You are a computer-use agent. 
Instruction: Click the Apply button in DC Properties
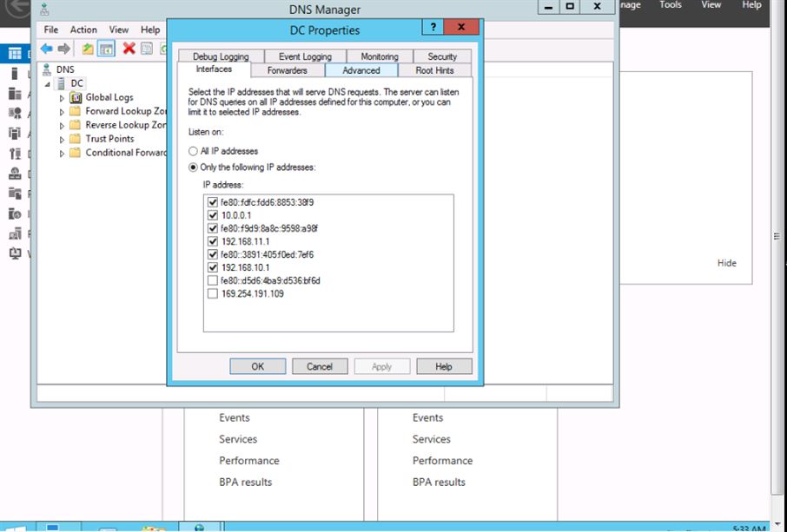tap(382, 366)
